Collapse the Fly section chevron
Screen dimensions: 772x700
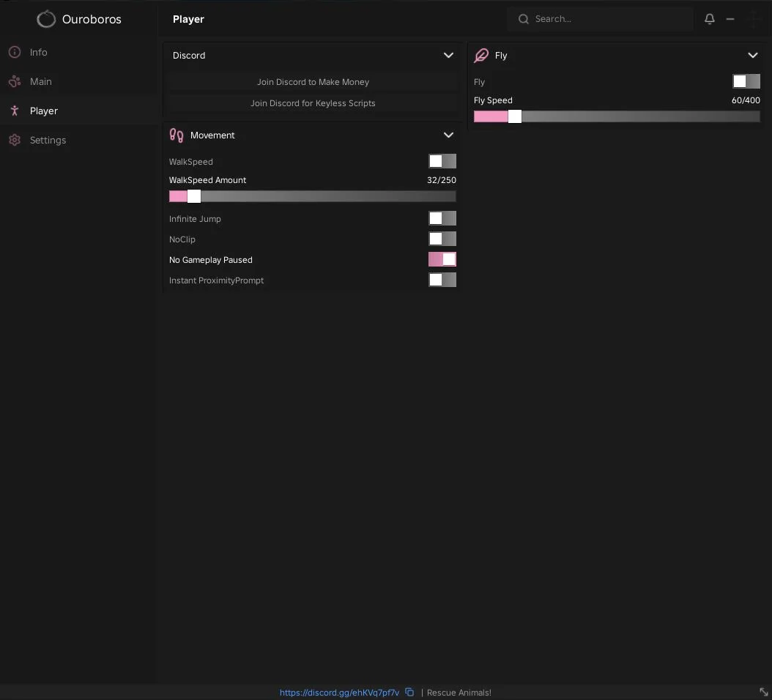click(753, 55)
